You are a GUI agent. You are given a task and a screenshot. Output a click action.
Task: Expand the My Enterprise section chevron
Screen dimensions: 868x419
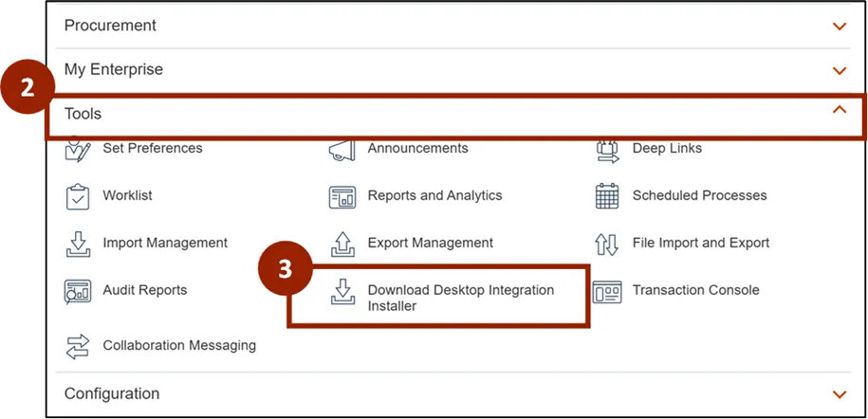839,71
